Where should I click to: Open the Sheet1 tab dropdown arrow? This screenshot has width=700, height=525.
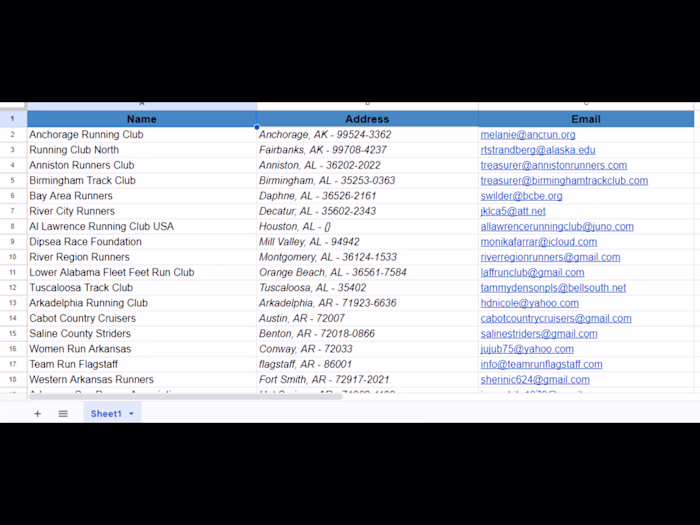point(131,414)
